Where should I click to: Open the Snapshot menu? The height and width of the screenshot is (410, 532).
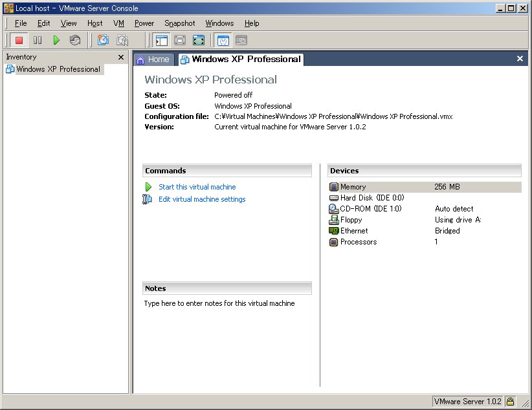point(180,23)
